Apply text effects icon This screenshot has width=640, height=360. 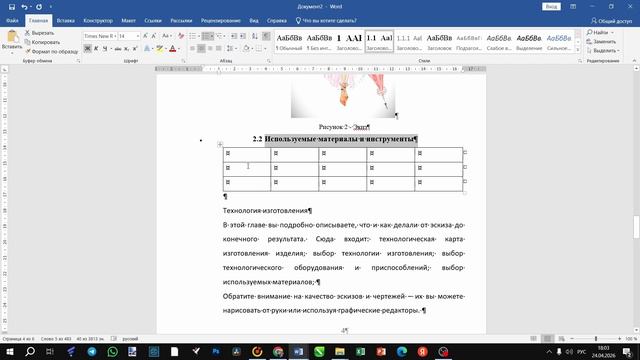click(x=147, y=49)
